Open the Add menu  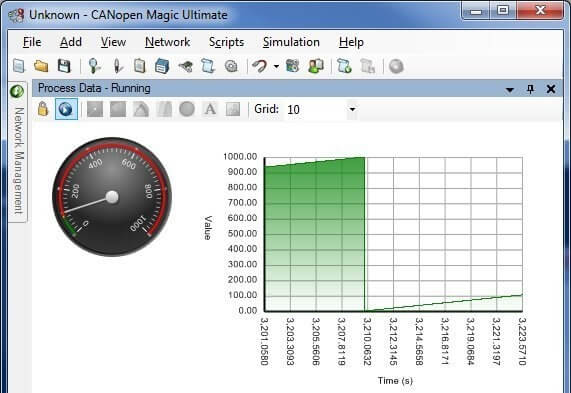coord(71,42)
